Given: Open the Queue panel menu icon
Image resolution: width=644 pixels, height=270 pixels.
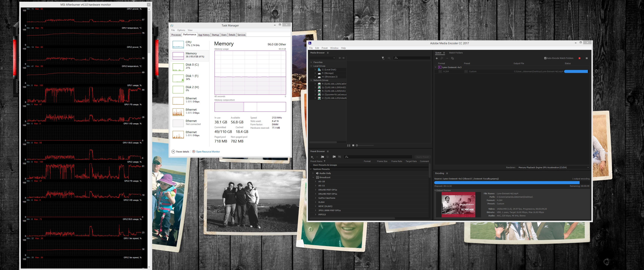Looking at the screenshot, I should [x=444, y=53].
